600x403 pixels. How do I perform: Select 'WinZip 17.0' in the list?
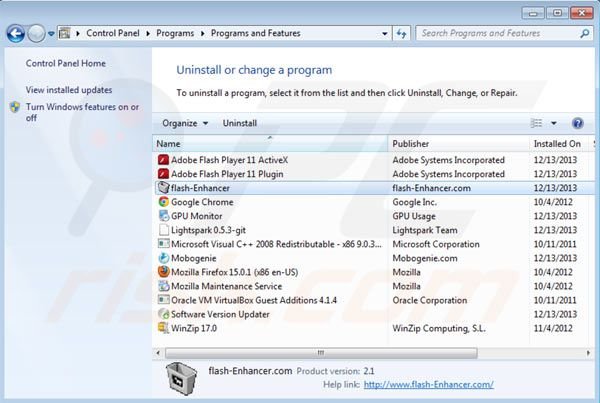[194, 328]
